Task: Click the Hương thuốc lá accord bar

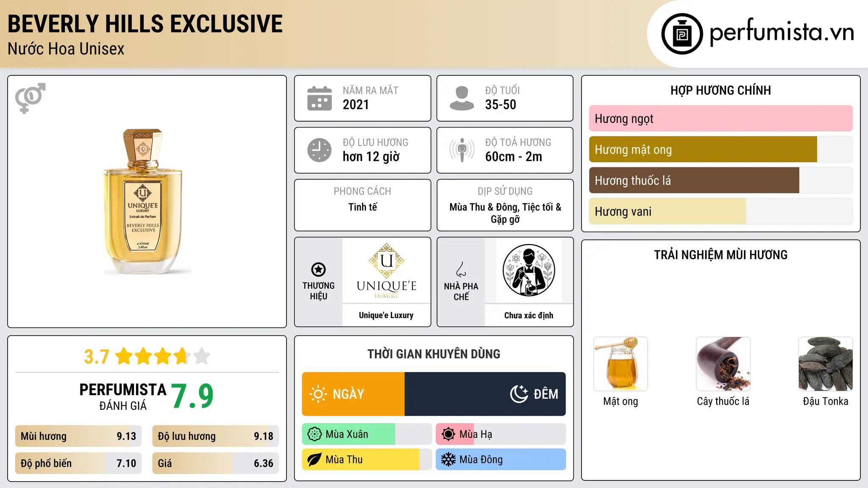Action: tap(721, 180)
